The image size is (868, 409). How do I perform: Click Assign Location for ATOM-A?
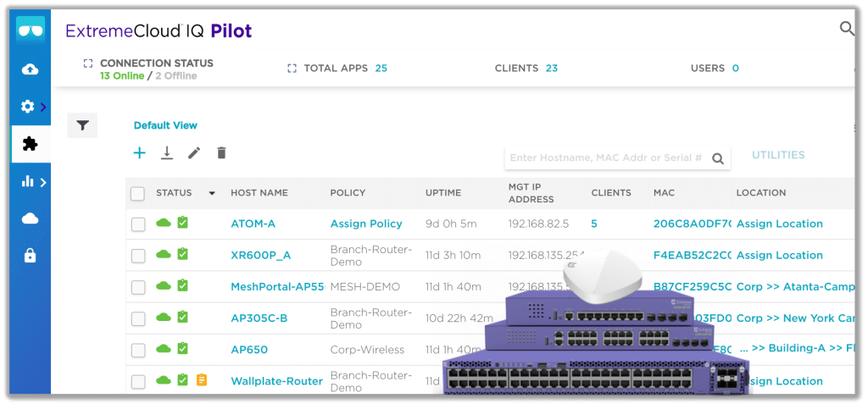pyautogui.click(x=780, y=224)
